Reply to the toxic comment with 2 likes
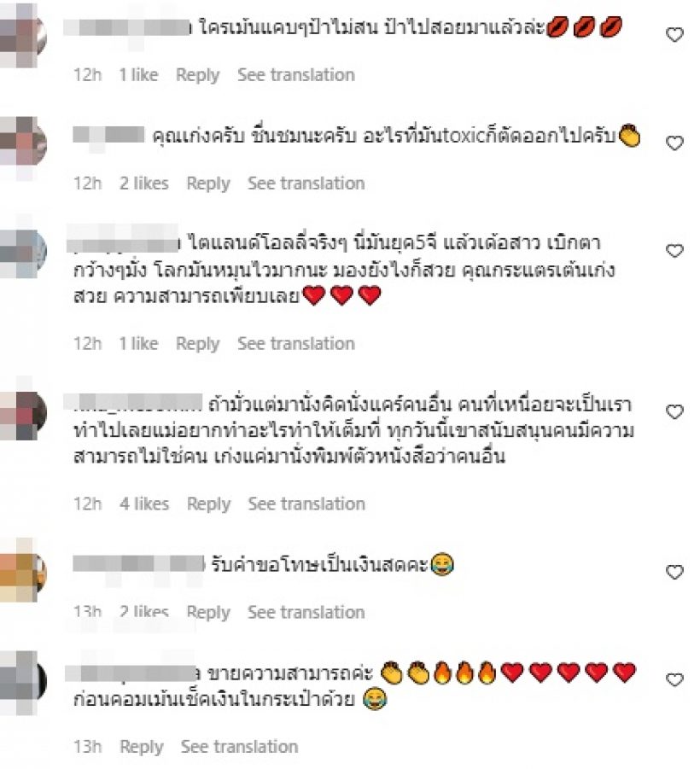 pyautogui.click(x=208, y=184)
